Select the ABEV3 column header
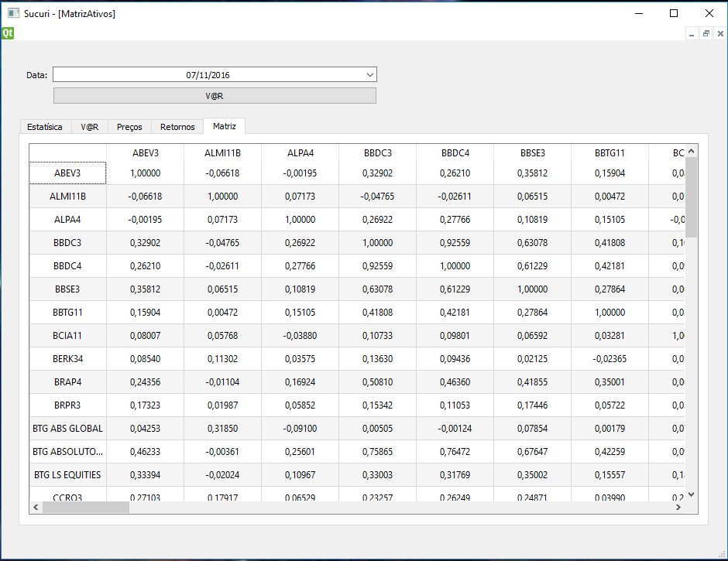 click(x=146, y=153)
